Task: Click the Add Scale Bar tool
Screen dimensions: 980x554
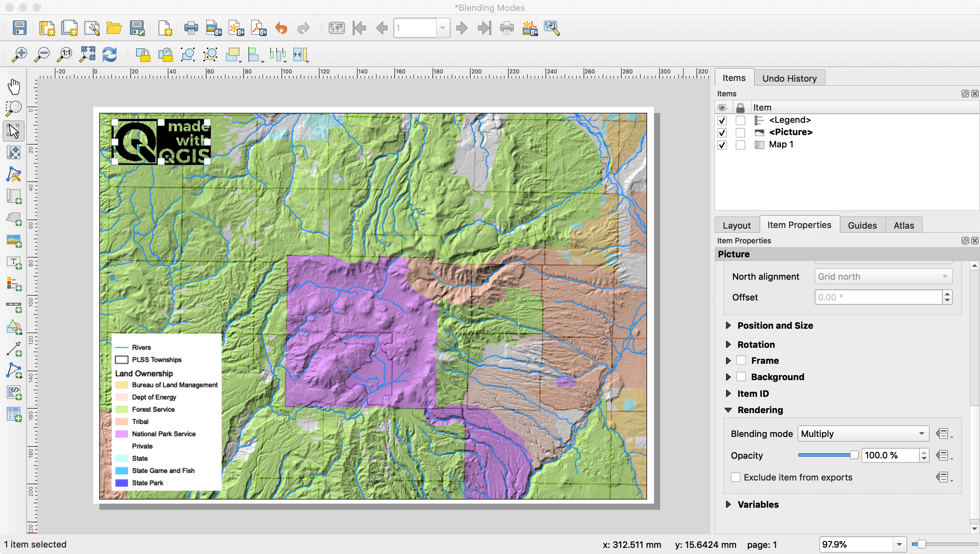Action: click(14, 306)
